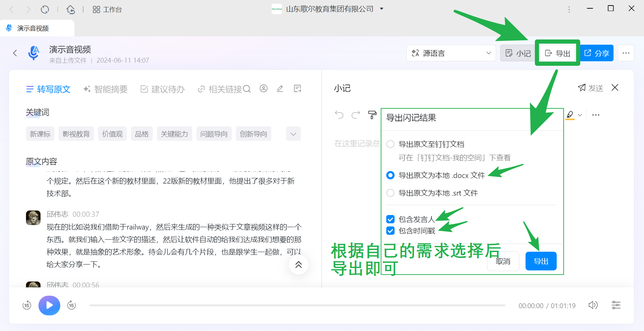Select the 创新导向 keyword tag
The image size is (644, 331).
click(x=254, y=134)
